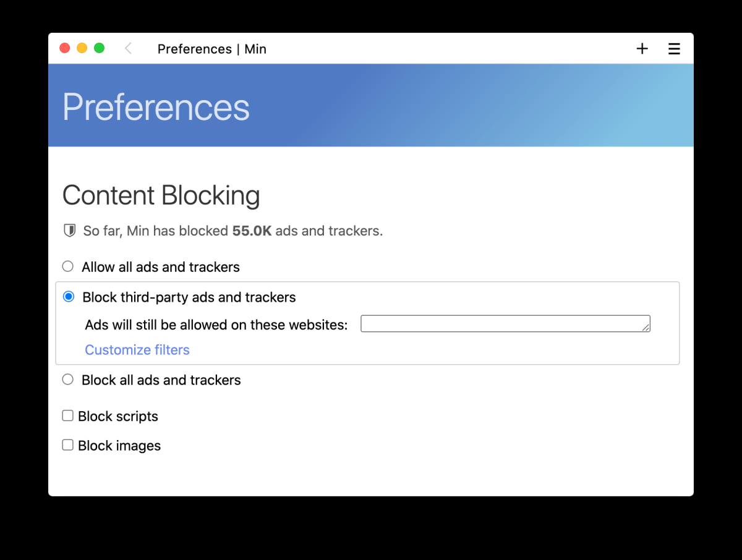Click the large Preferences banner heading

[x=156, y=107]
